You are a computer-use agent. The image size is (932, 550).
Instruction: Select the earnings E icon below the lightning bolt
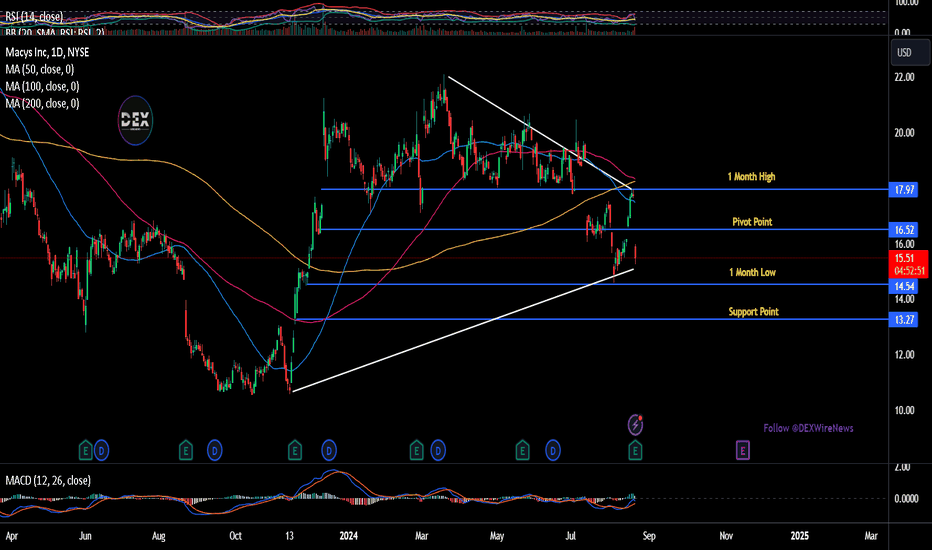coord(636,451)
